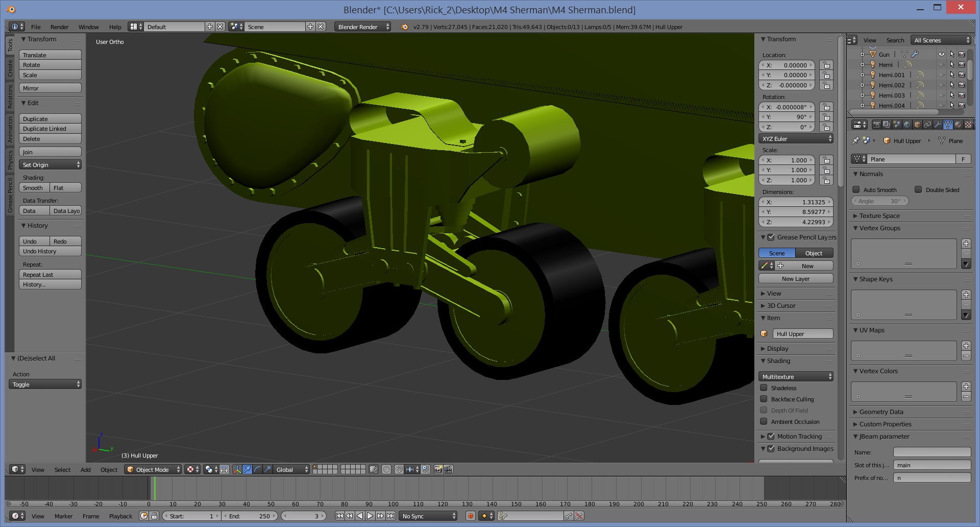Select the rotate manipulator arc icon
The image size is (980, 527).
pos(258,469)
